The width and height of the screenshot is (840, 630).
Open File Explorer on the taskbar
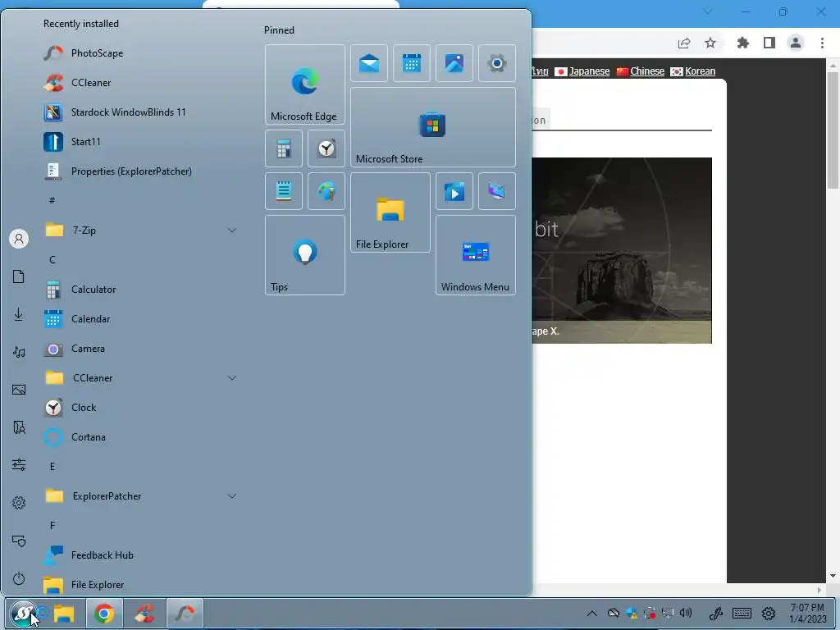click(64, 614)
